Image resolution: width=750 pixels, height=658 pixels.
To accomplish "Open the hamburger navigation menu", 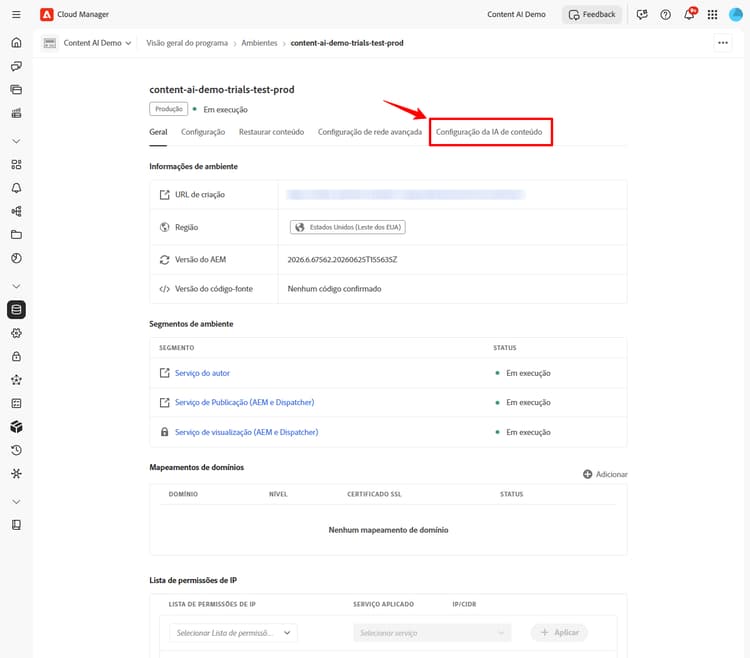I will click(16, 14).
